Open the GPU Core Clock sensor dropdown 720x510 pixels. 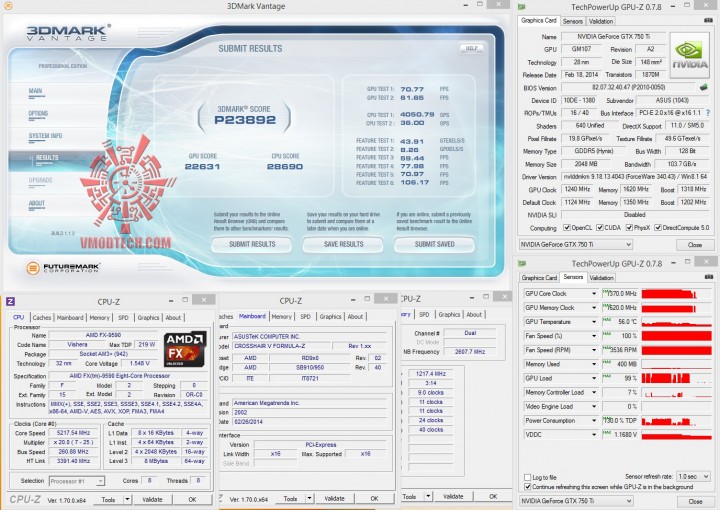point(594,293)
